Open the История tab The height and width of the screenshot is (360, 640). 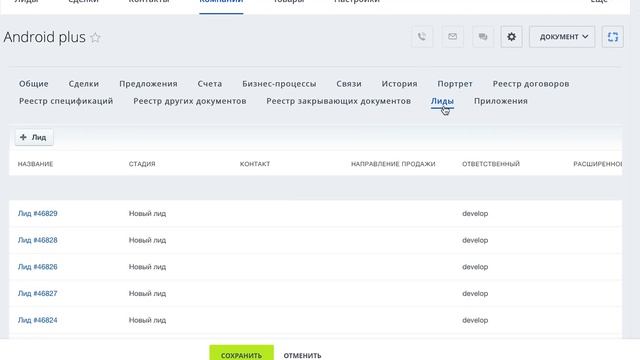tap(400, 84)
